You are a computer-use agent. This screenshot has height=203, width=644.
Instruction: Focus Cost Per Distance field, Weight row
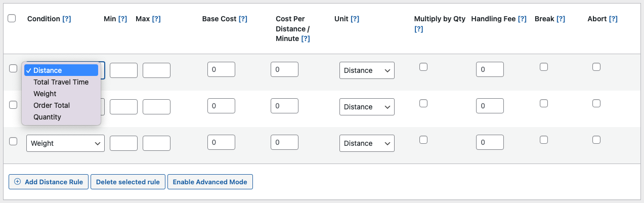pos(284,142)
